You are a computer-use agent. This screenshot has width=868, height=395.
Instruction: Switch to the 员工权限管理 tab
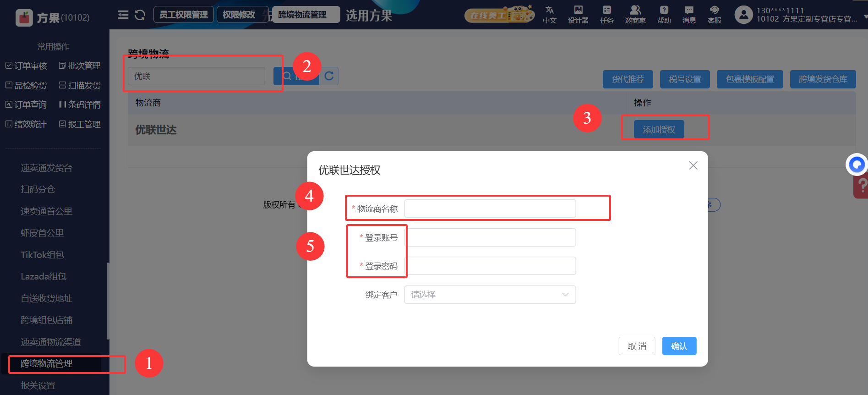(183, 15)
